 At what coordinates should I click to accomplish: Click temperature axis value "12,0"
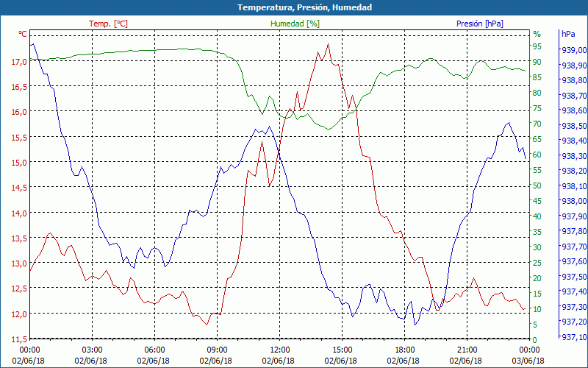click(19, 314)
